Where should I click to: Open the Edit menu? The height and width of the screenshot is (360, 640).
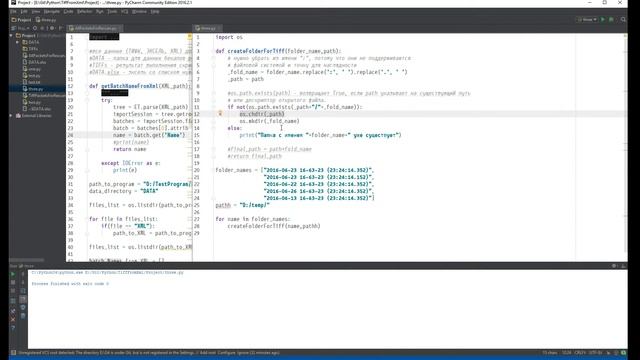pyautogui.click(x=24, y=11)
